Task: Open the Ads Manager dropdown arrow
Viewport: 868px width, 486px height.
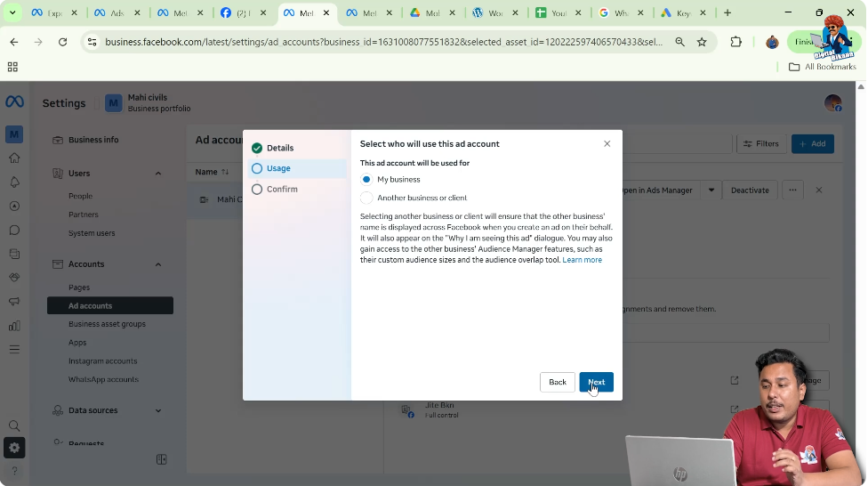Action: (711, 190)
